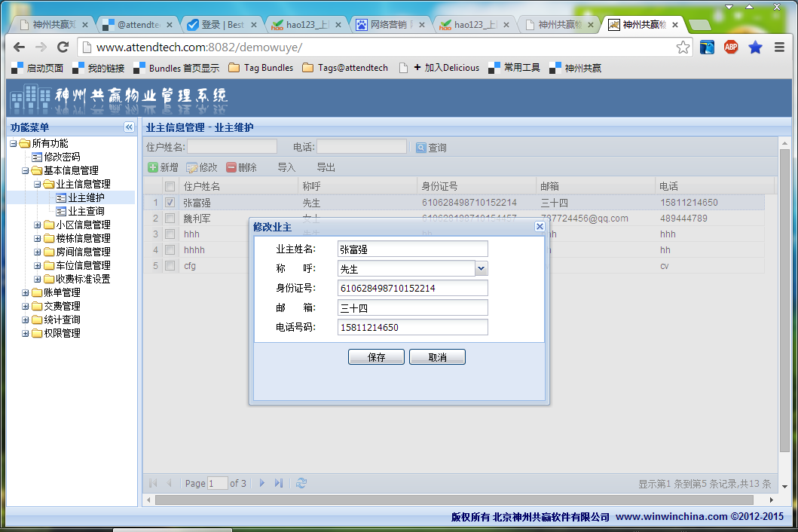Bookmark this page with the star icon
This screenshot has width=798, height=532.
683,47
